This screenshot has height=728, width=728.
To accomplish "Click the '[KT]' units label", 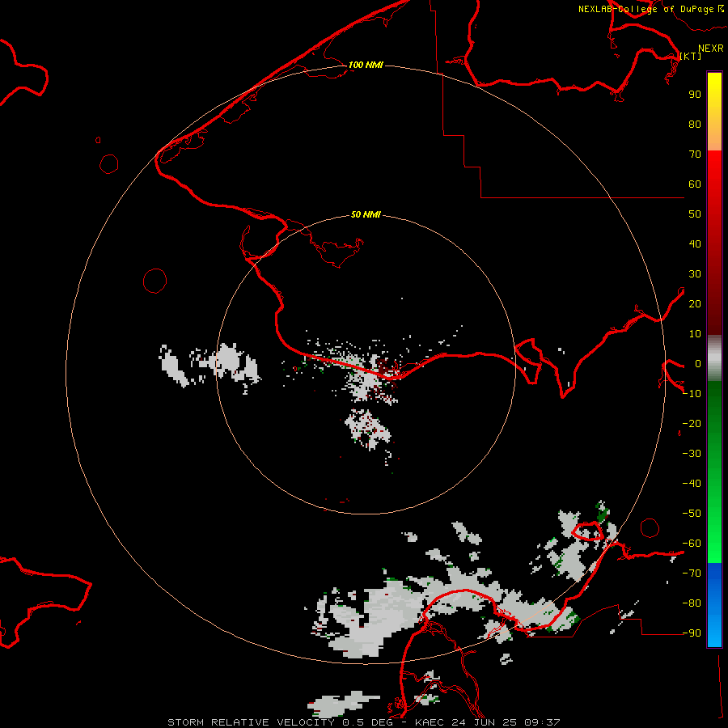I will tap(690, 56).
